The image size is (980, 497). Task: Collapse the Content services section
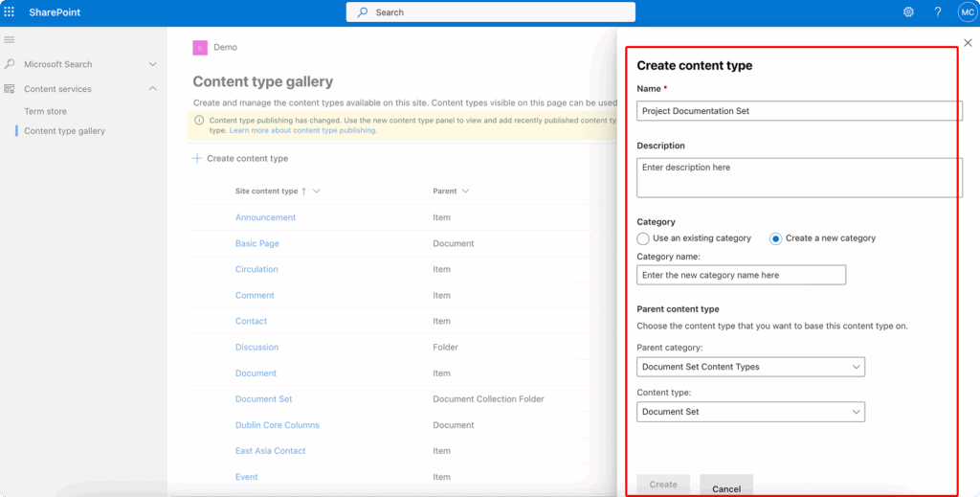coord(152,89)
